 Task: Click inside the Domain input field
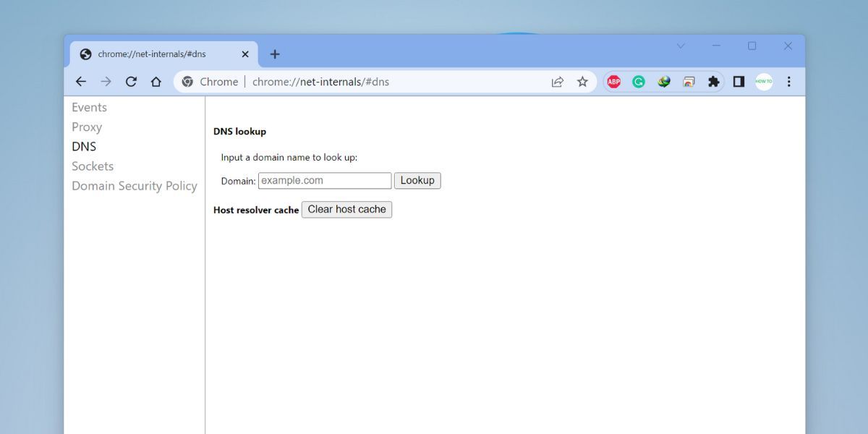point(324,180)
